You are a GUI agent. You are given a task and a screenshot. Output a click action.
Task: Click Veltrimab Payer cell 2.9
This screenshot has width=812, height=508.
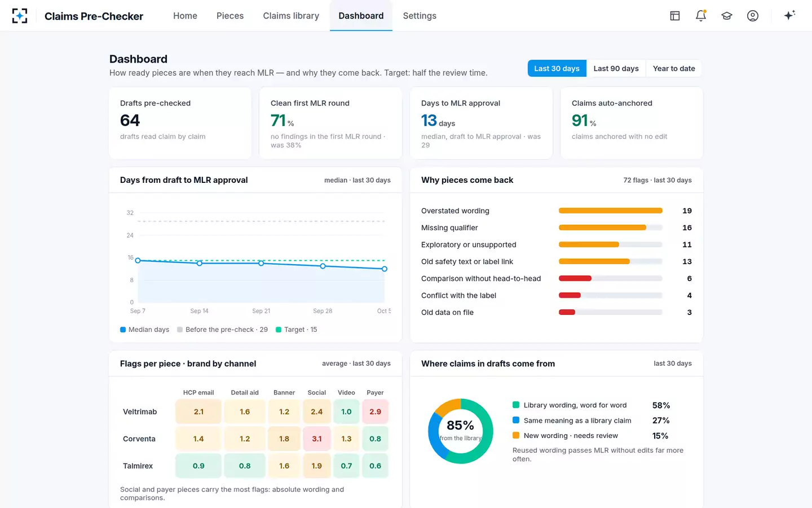click(375, 411)
